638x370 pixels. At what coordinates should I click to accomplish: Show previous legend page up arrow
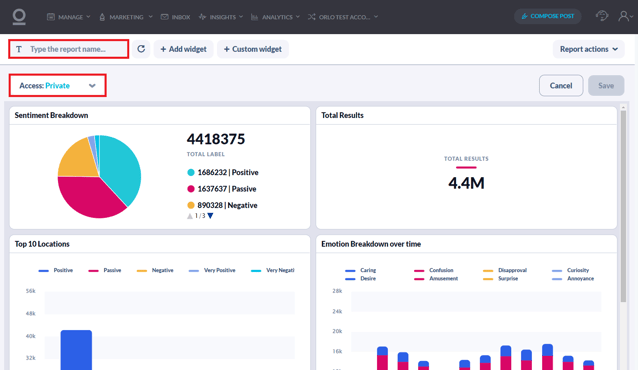pyautogui.click(x=190, y=216)
